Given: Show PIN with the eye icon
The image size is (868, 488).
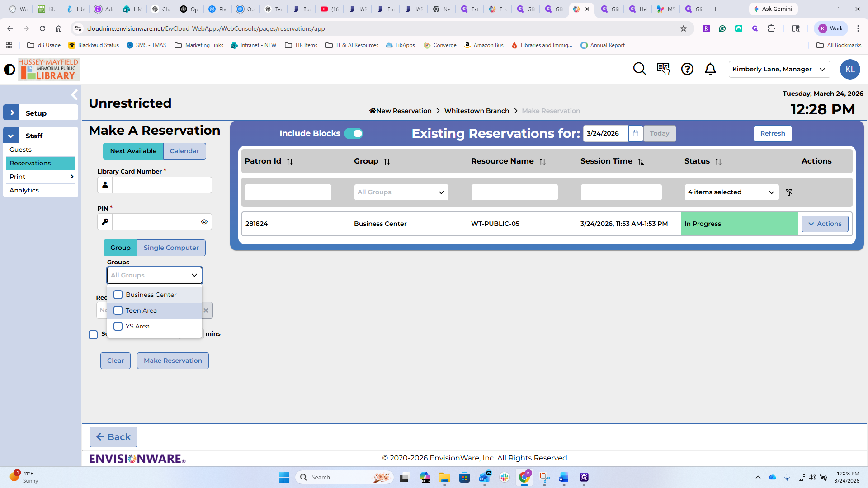Looking at the screenshot, I should pos(204,222).
